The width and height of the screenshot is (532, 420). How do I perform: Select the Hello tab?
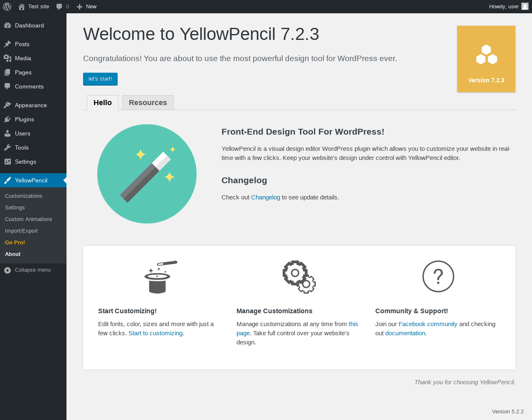coord(103,103)
